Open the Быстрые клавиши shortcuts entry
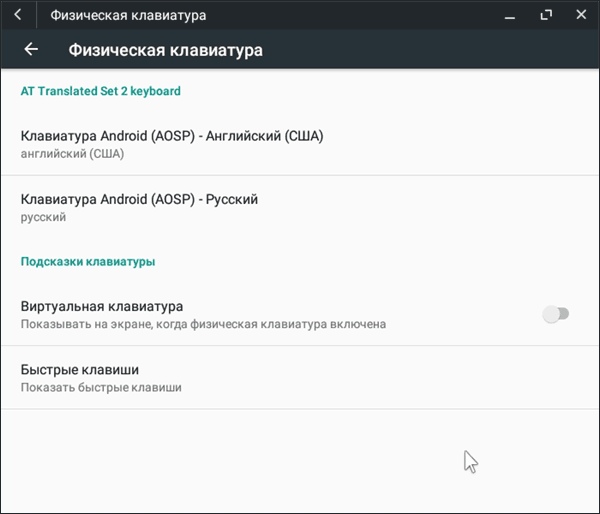Image resolution: width=600 pixels, height=514 pixels. click(300, 377)
